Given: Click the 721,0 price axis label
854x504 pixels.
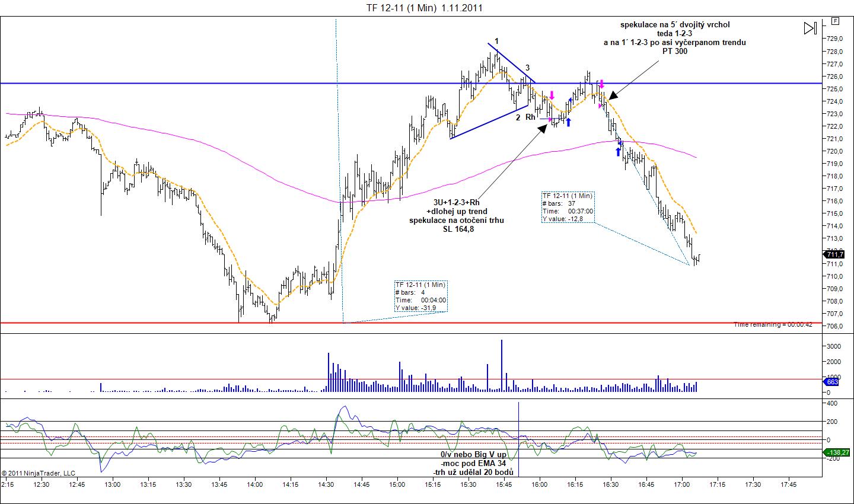Looking at the screenshot, I should pyautogui.click(x=835, y=139).
